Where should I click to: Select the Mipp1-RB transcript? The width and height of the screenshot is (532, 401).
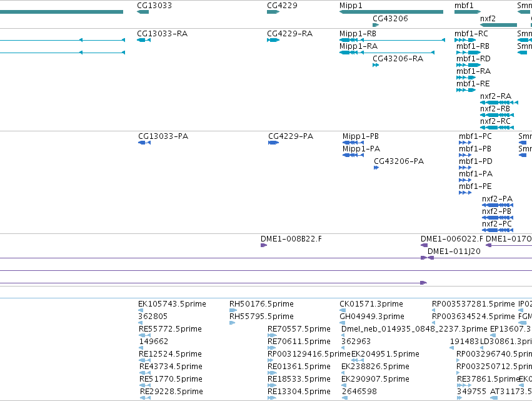click(x=392, y=40)
